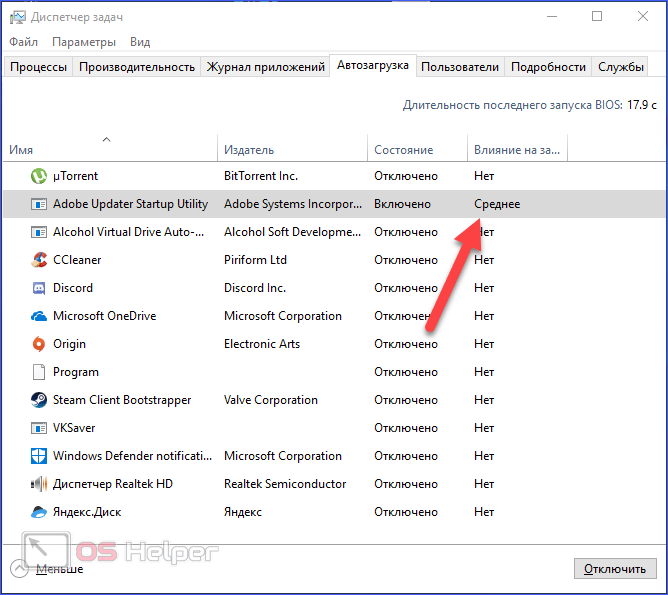Image resolution: width=668 pixels, height=595 pixels.
Task: Click the Origin icon
Action: pos(39,344)
